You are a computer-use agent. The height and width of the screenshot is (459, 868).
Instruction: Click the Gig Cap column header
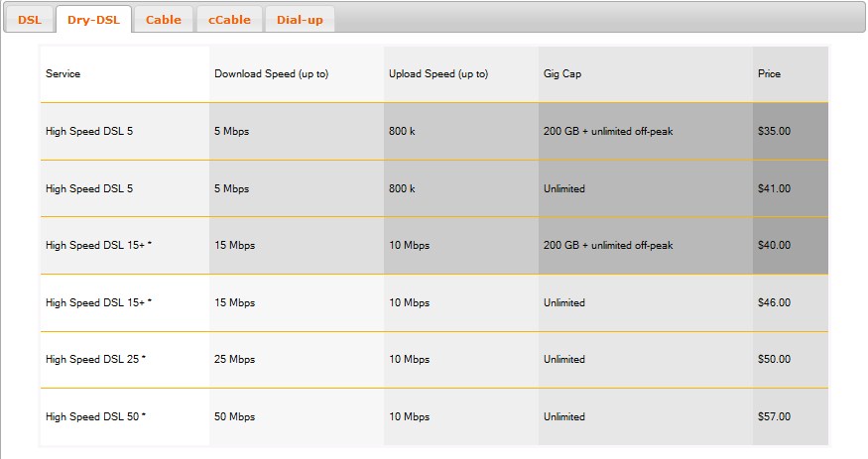pyautogui.click(x=561, y=73)
